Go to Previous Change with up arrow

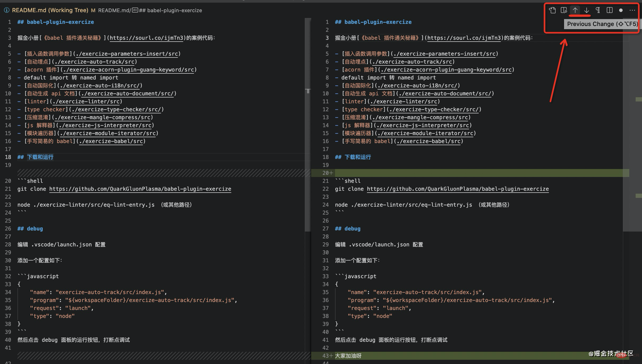pyautogui.click(x=575, y=10)
